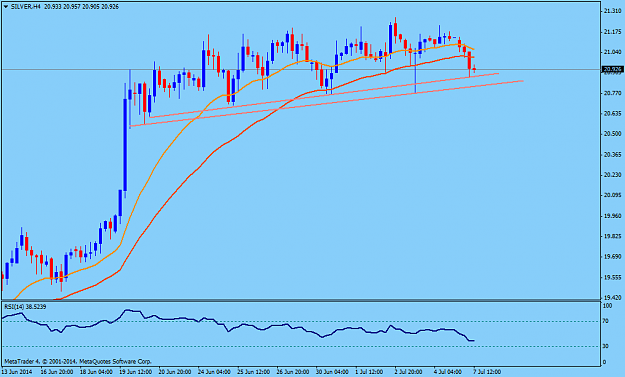Click the MetaTrader 4 MetaQuotes copyright text
This screenshot has width=625, height=377.
click(x=78, y=361)
